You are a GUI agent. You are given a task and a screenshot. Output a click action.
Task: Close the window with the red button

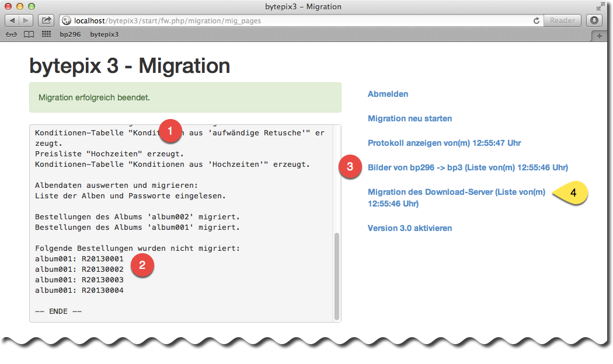(x=8, y=6)
